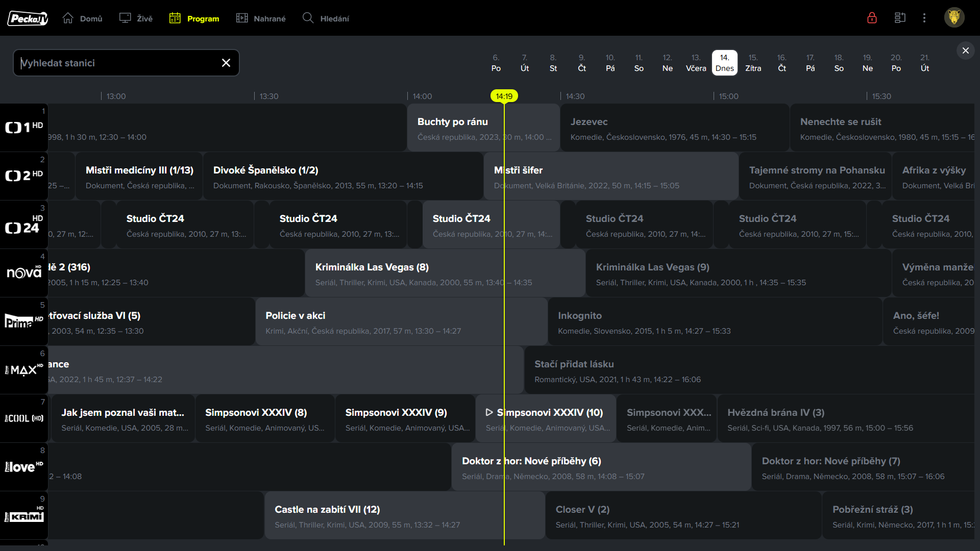This screenshot has height=551, width=980.
Task: Select 14. Dnes day
Action: click(x=725, y=63)
